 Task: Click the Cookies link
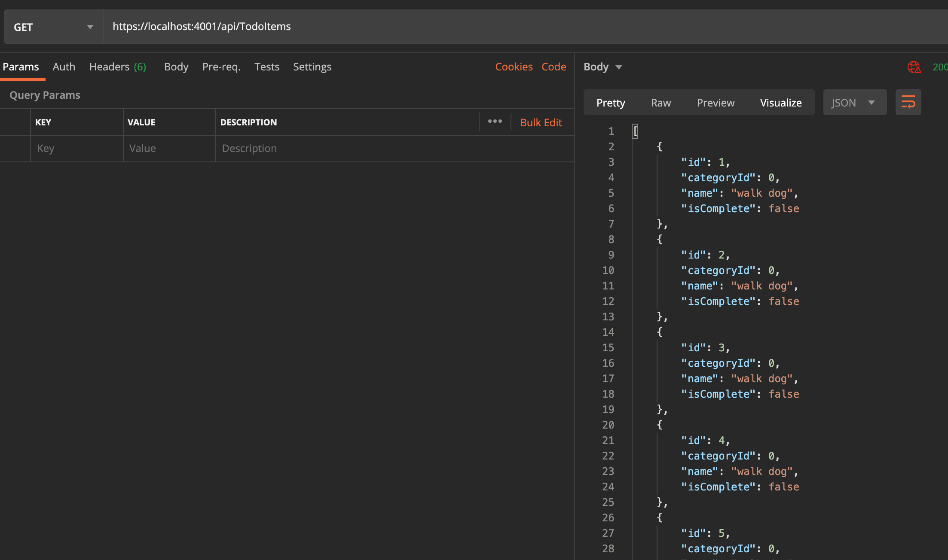[x=514, y=67]
